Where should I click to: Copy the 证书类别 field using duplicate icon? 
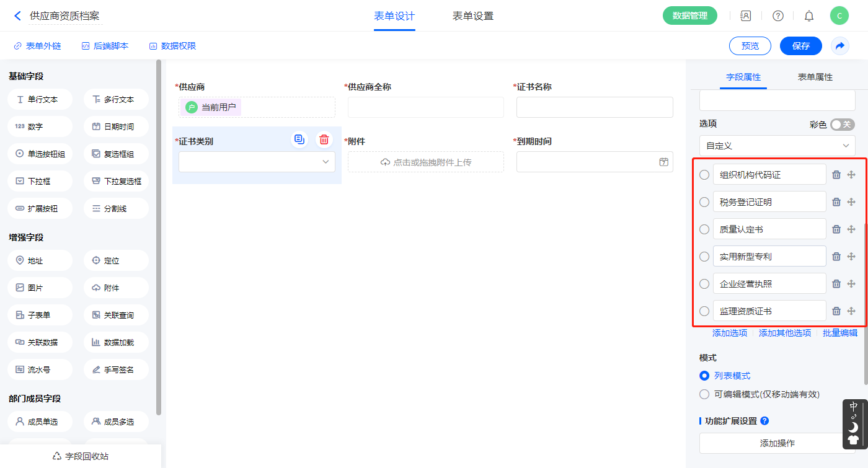click(299, 139)
